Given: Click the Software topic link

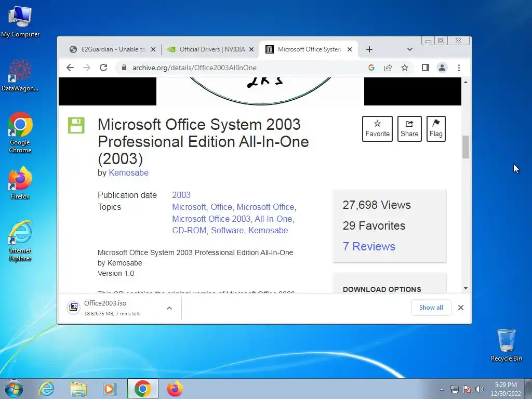Looking at the screenshot, I should tap(227, 230).
